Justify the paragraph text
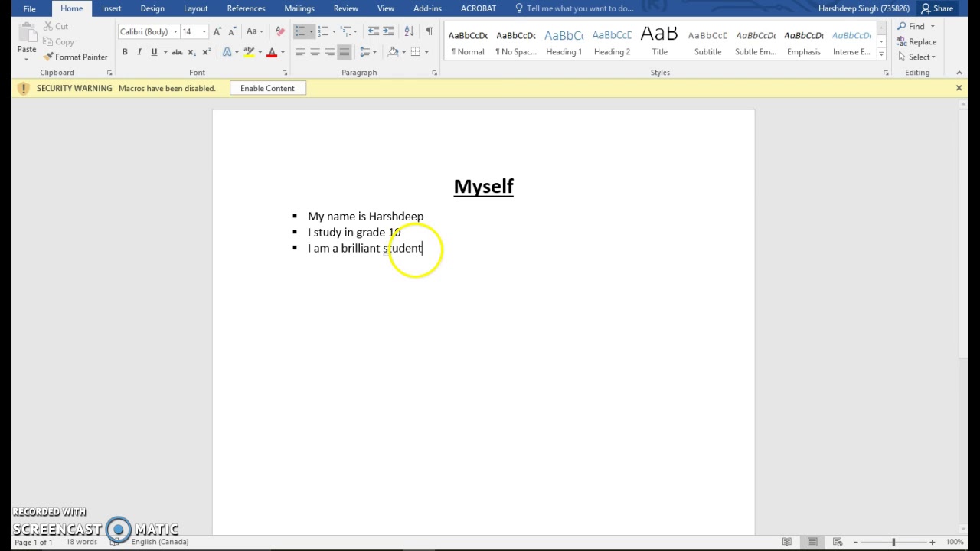 [345, 52]
